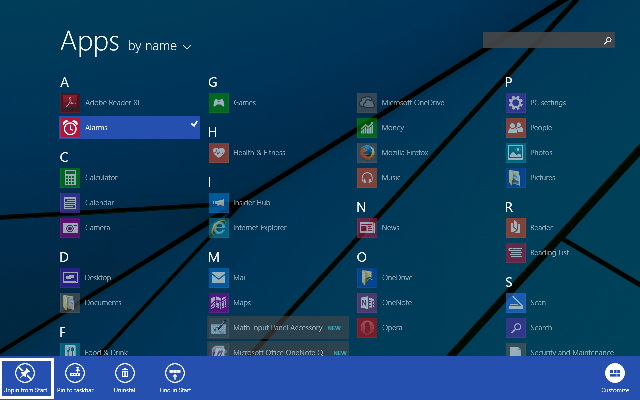Viewport: 640px width, 400px height.
Task: Jump to the letter A group header
Action: [x=64, y=82]
